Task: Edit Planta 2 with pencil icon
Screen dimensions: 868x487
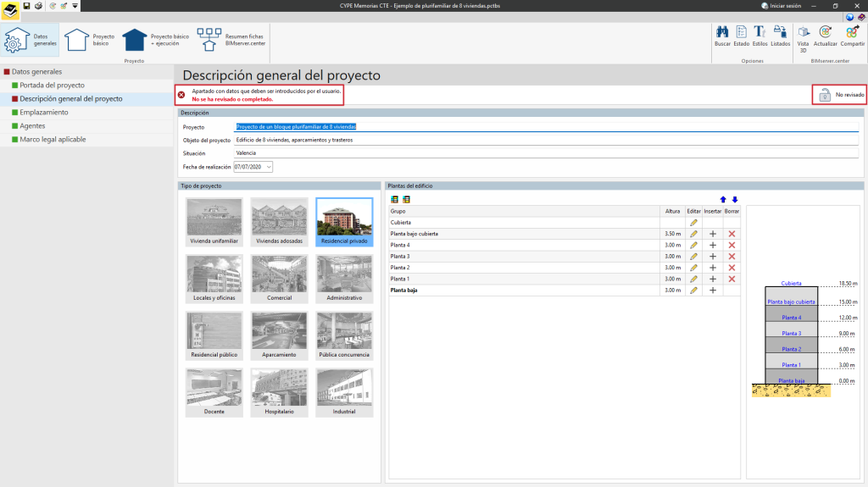Action: (x=693, y=268)
